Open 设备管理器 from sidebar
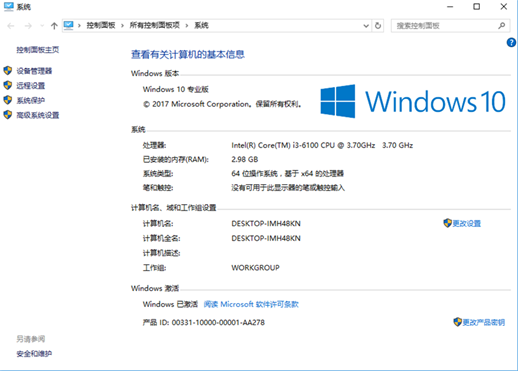The width and height of the screenshot is (518, 371). (x=34, y=71)
